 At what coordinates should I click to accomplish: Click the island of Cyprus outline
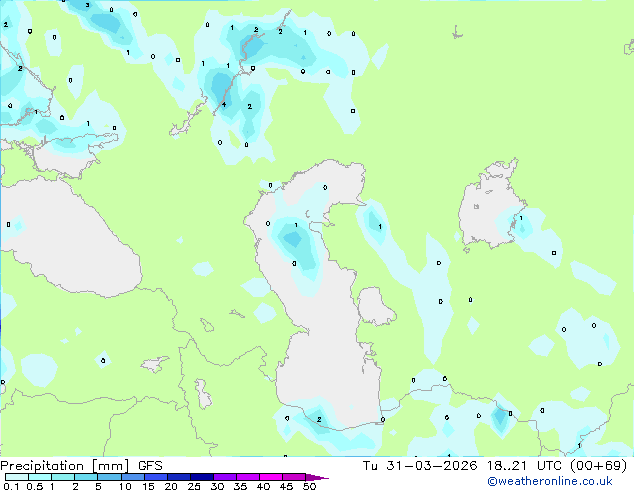click(x=155, y=363)
